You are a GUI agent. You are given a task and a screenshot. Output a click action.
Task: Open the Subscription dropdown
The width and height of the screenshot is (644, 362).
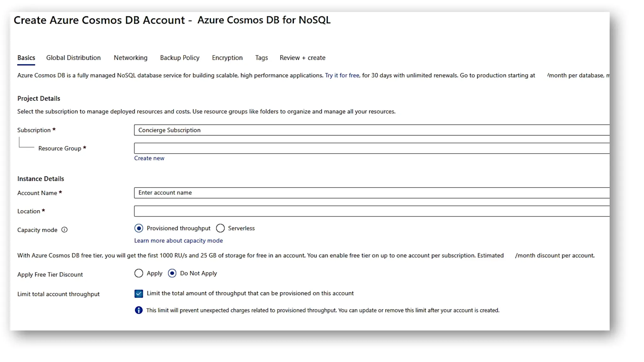371,130
